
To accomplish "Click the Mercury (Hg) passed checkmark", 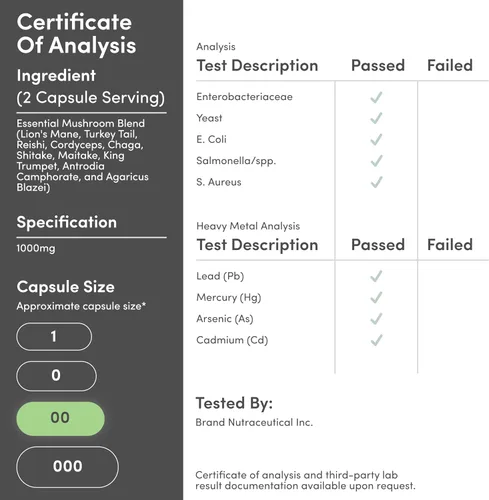I will click(376, 297).
